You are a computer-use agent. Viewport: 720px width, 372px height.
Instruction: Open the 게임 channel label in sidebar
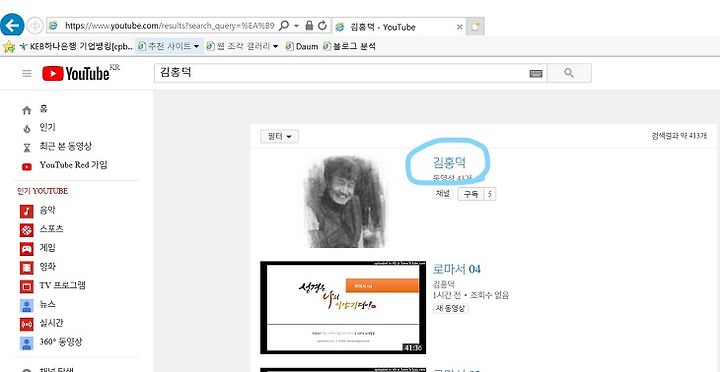point(47,248)
